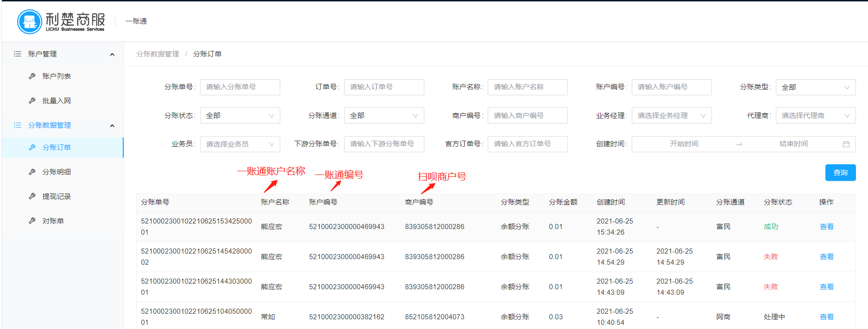Image resolution: width=868 pixels, height=329 pixels.
Task: Focus the 下游分账单号 input field
Action: (384, 144)
